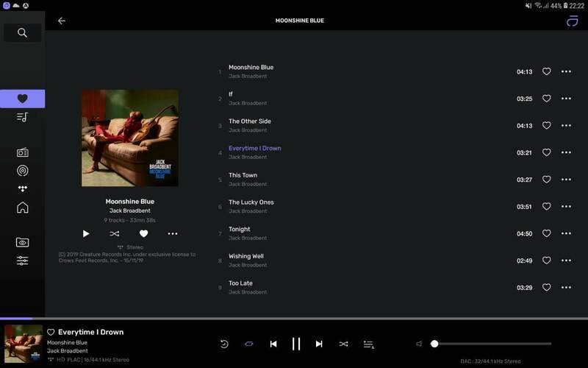This screenshot has height=368, width=588.
Task: Open Moonshine Blue album link in player bar
Action: pos(67,342)
